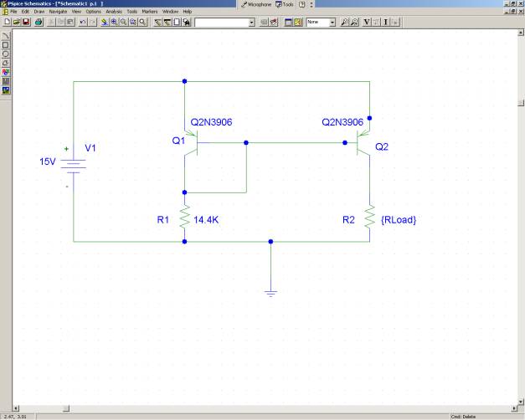Toggle the Current bias display 'I' button
The image size is (525, 420).
pos(387,21)
